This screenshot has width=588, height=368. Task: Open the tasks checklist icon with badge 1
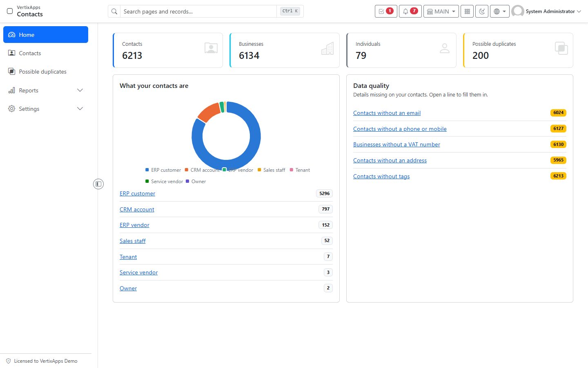[x=386, y=11]
